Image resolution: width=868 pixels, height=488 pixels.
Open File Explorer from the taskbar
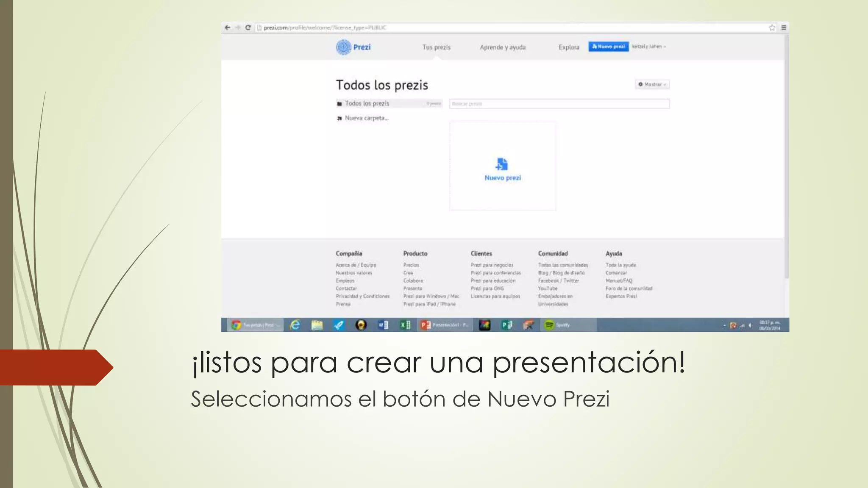317,325
